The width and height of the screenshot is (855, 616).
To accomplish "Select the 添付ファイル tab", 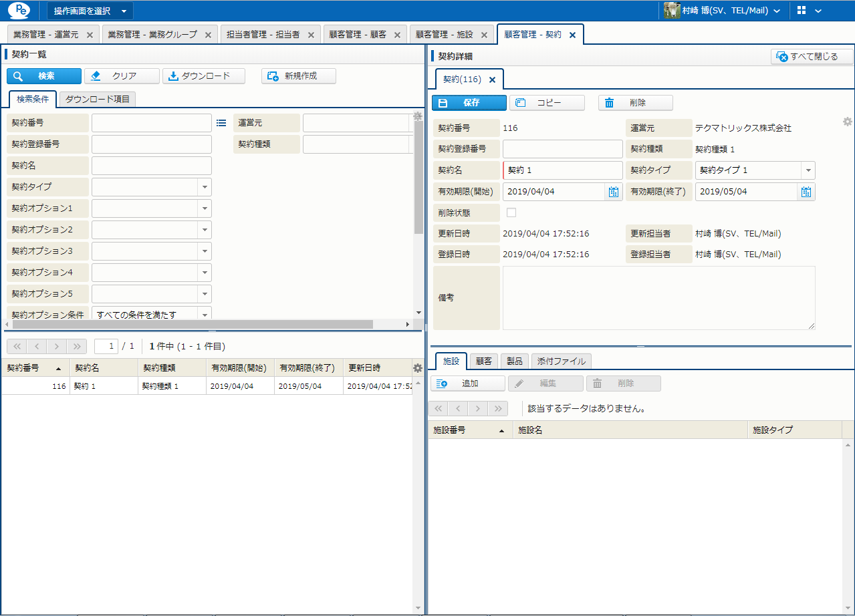I will point(561,361).
